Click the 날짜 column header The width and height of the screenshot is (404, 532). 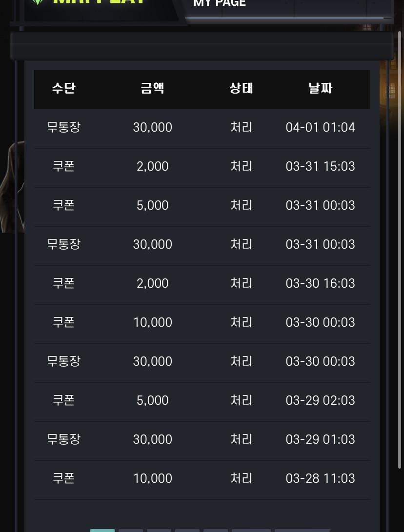320,88
